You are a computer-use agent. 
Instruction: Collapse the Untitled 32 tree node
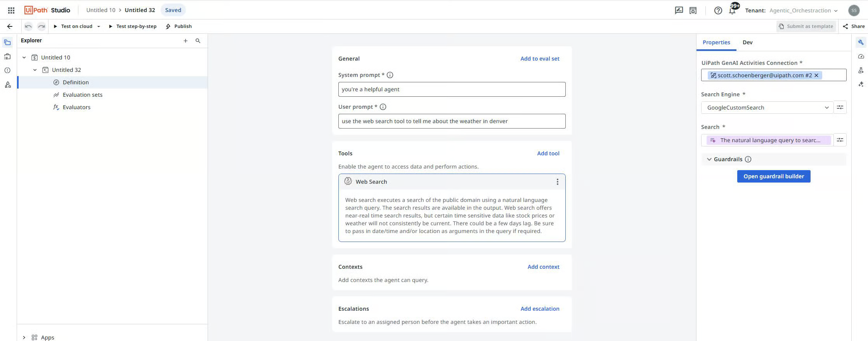click(x=35, y=70)
